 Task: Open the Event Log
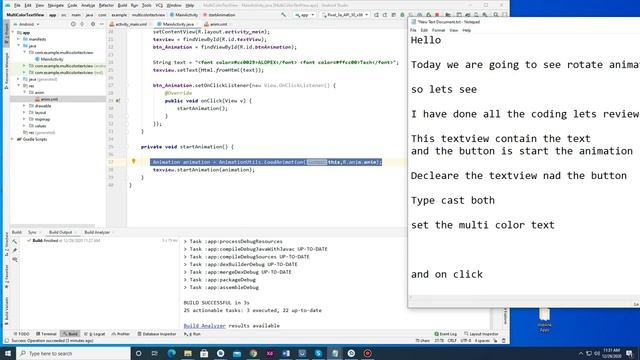pos(446,334)
